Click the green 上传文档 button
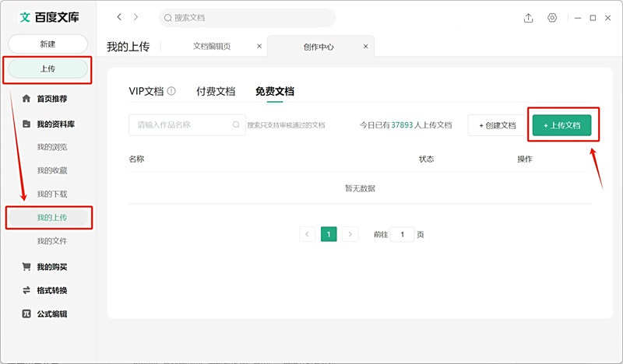623x364 pixels. [561, 125]
